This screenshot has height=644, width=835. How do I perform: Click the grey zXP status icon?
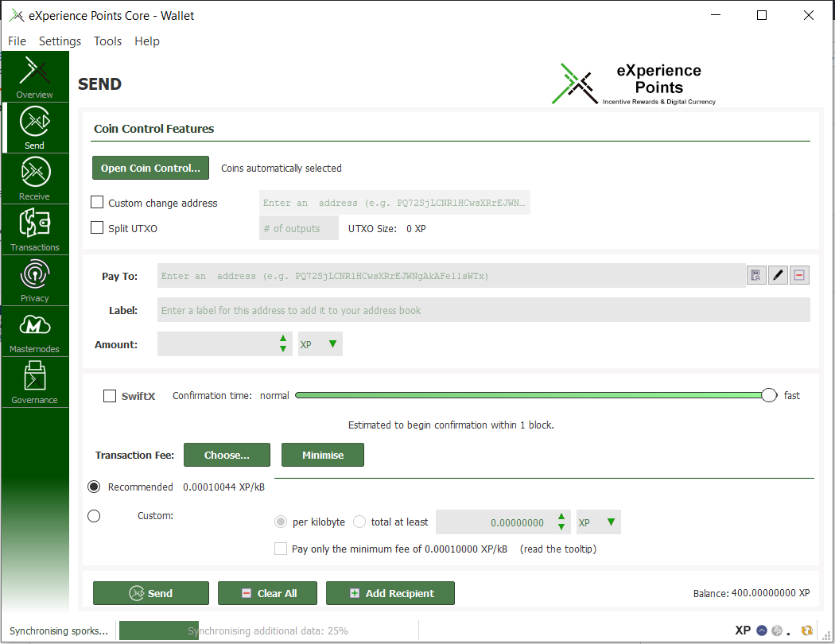pyautogui.click(x=777, y=630)
